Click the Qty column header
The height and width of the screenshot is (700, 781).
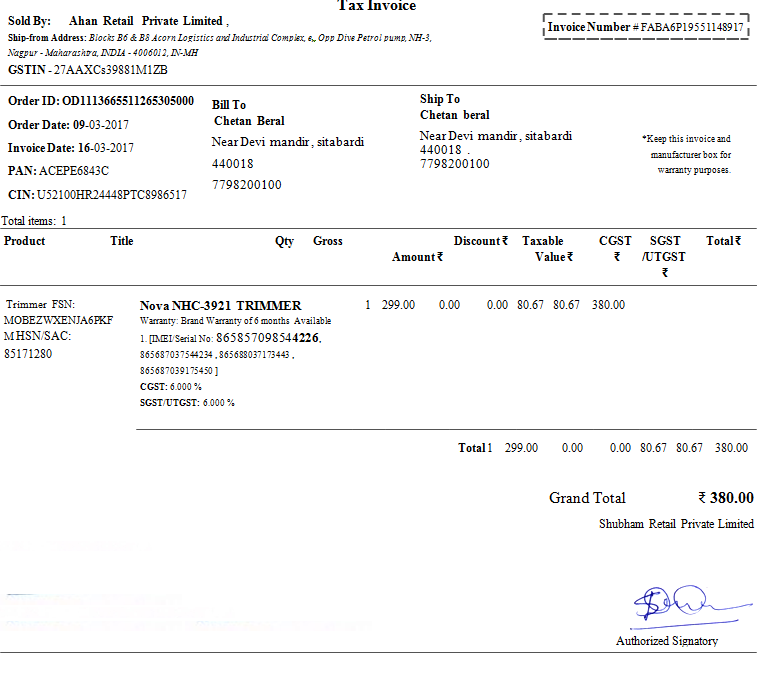284,241
